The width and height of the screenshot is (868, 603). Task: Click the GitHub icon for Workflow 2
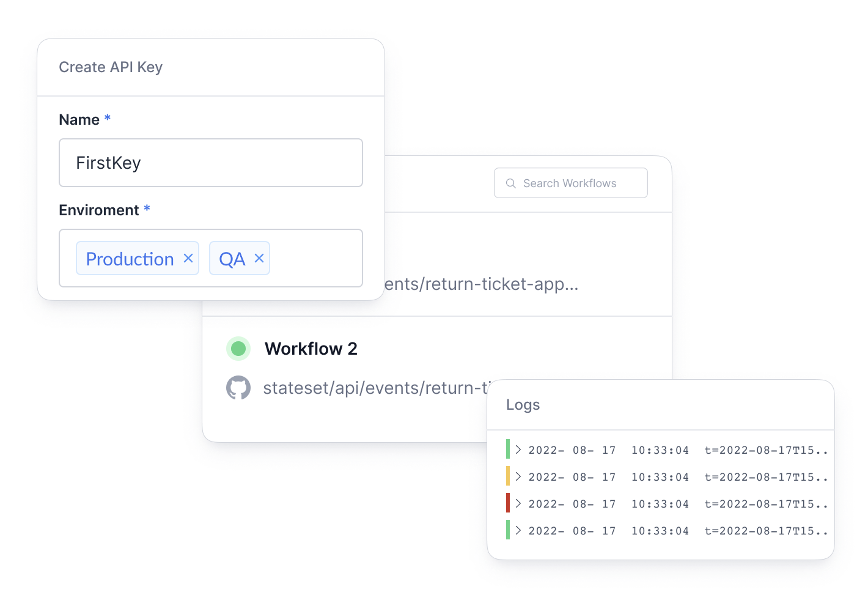click(x=238, y=388)
